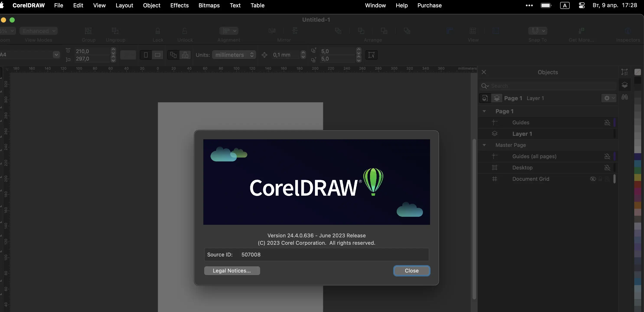Open the Get More download icon
The image size is (644, 312).
pyautogui.click(x=581, y=31)
